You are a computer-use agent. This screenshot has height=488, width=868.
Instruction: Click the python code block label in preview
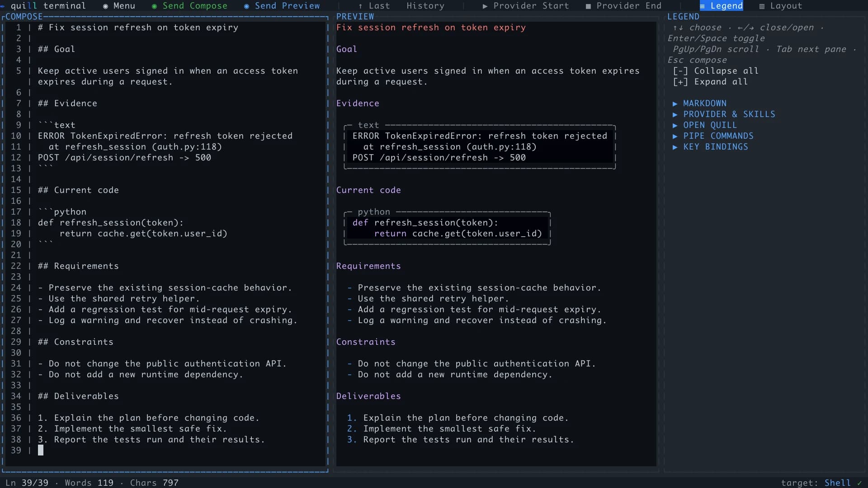(x=374, y=212)
